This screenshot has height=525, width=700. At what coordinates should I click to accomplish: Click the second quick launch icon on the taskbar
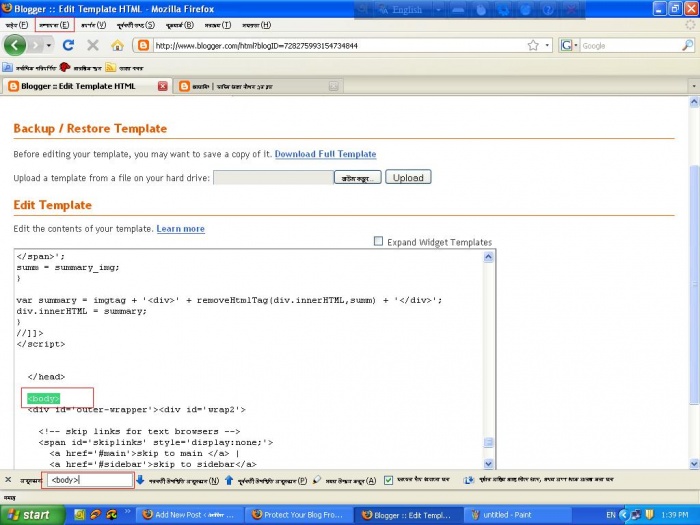pos(96,514)
